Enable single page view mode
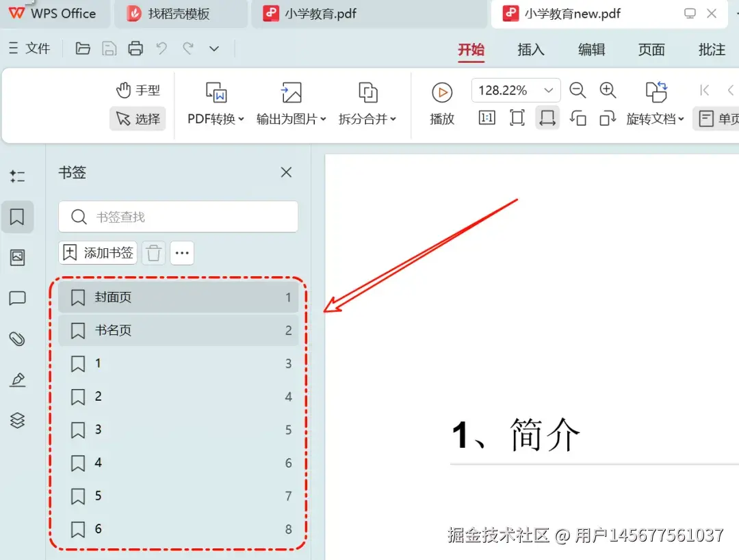The image size is (739, 560). click(716, 118)
